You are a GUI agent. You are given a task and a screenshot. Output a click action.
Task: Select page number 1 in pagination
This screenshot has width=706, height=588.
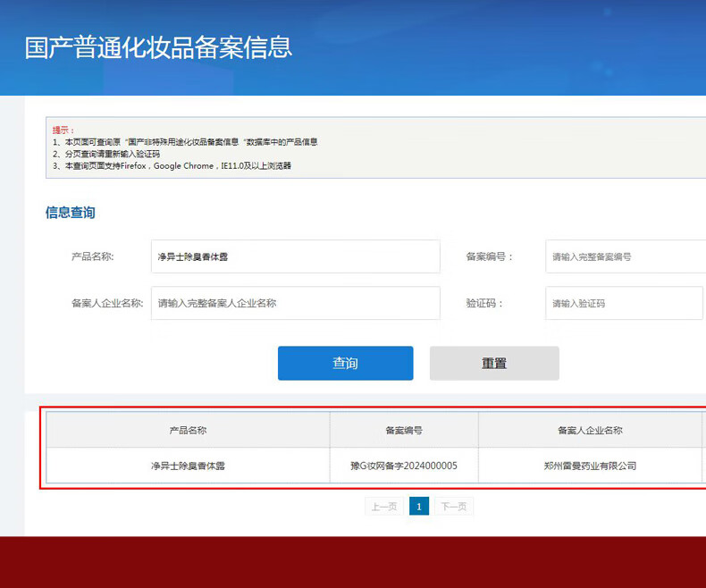click(419, 507)
